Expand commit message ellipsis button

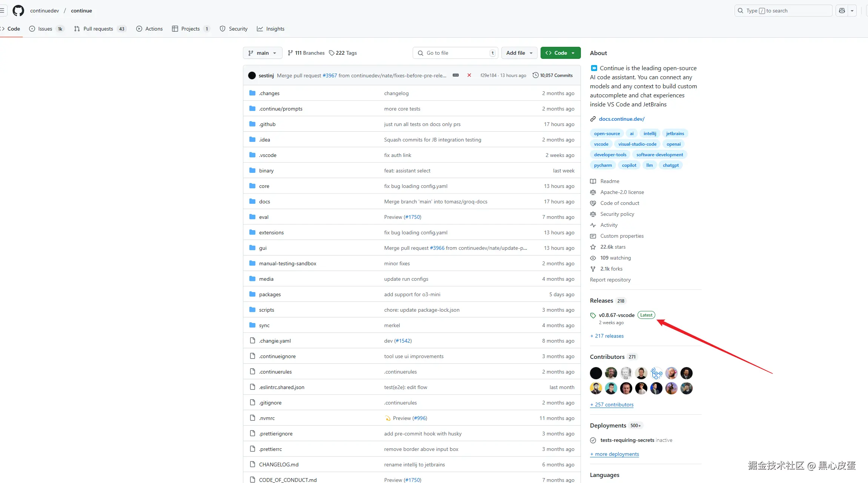(456, 75)
